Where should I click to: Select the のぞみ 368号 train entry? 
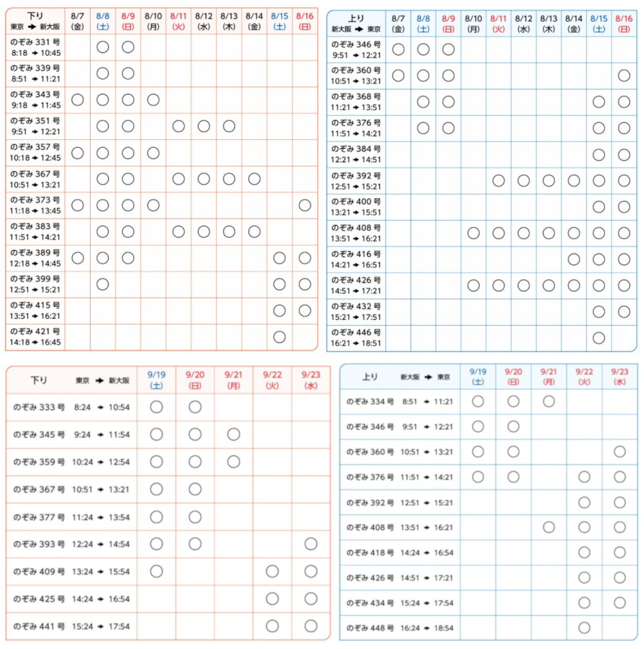(356, 102)
